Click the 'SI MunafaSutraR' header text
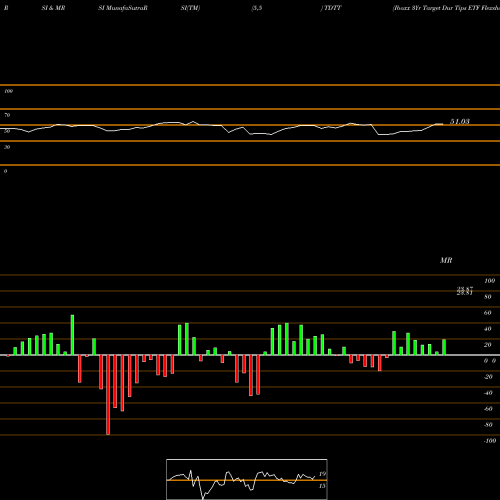Screen dimensions: 500x500 [123, 8]
